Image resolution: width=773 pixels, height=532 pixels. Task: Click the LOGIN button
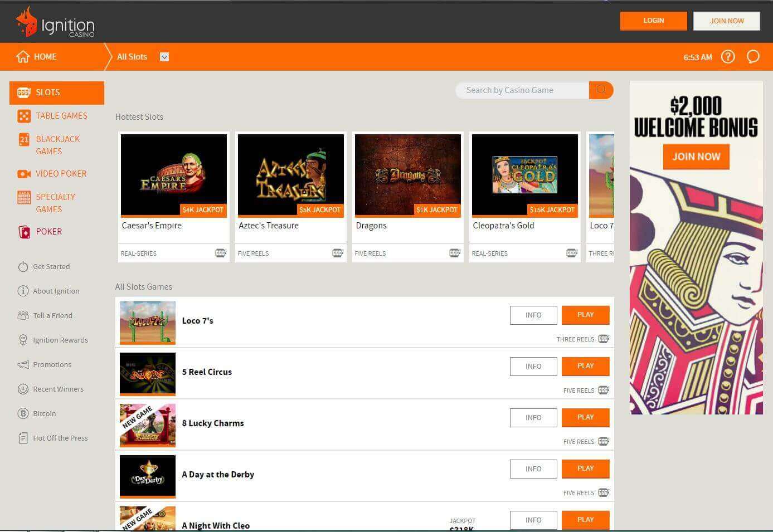654,21
